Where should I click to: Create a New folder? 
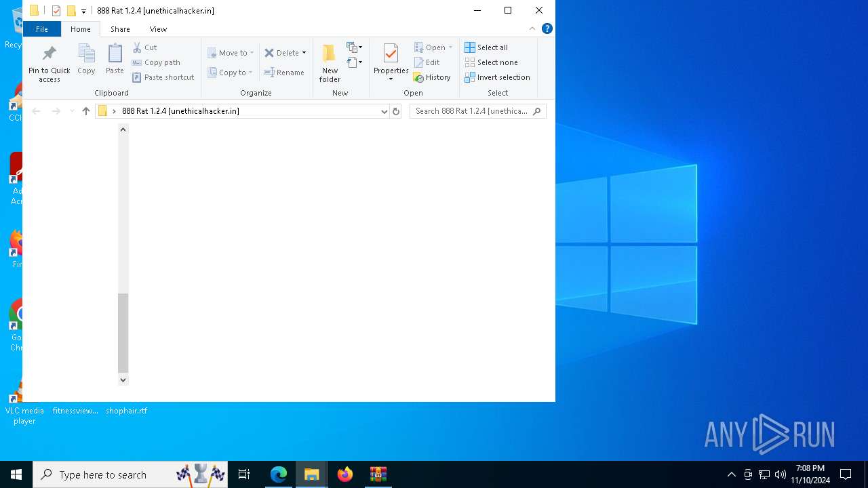tap(330, 63)
